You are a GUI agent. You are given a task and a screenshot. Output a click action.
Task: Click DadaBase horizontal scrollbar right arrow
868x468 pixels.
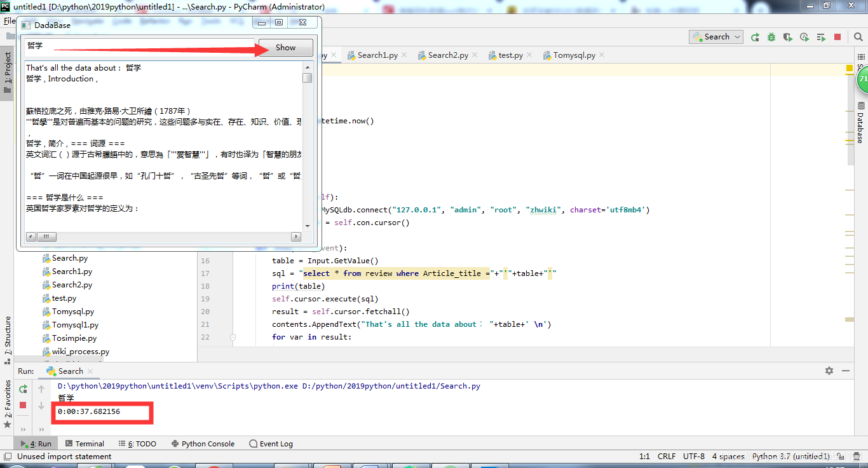point(296,237)
